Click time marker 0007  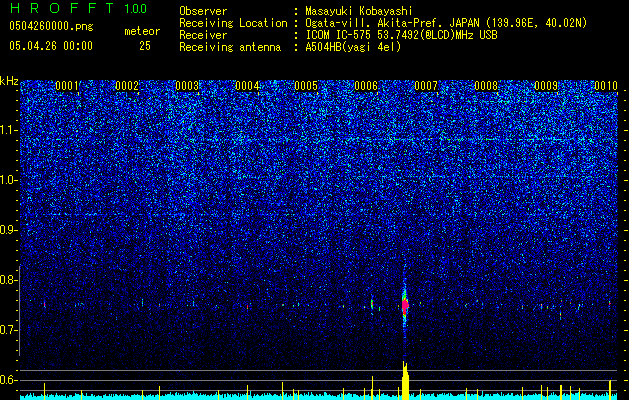[x=426, y=86]
